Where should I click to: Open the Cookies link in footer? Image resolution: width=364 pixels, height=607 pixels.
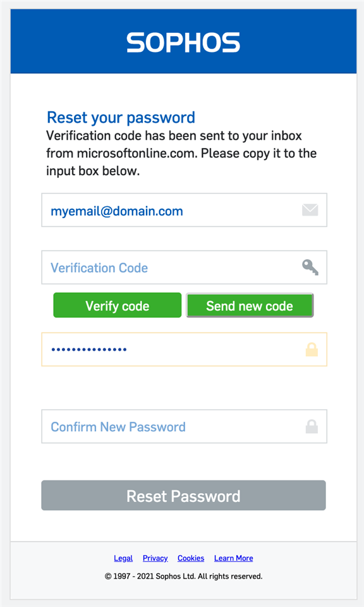coord(191,558)
